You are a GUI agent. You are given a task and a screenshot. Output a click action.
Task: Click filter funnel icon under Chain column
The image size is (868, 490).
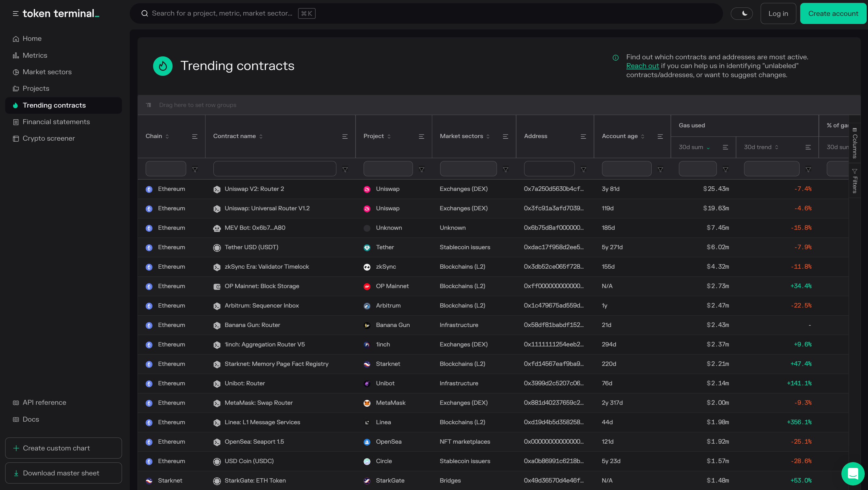click(195, 170)
